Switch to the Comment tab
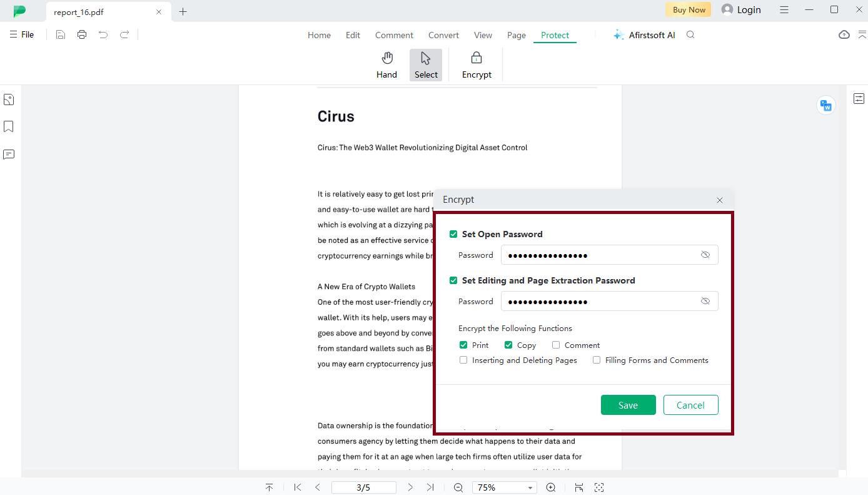The width and height of the screenshot is (868, 495). click(x=394, y=35)
